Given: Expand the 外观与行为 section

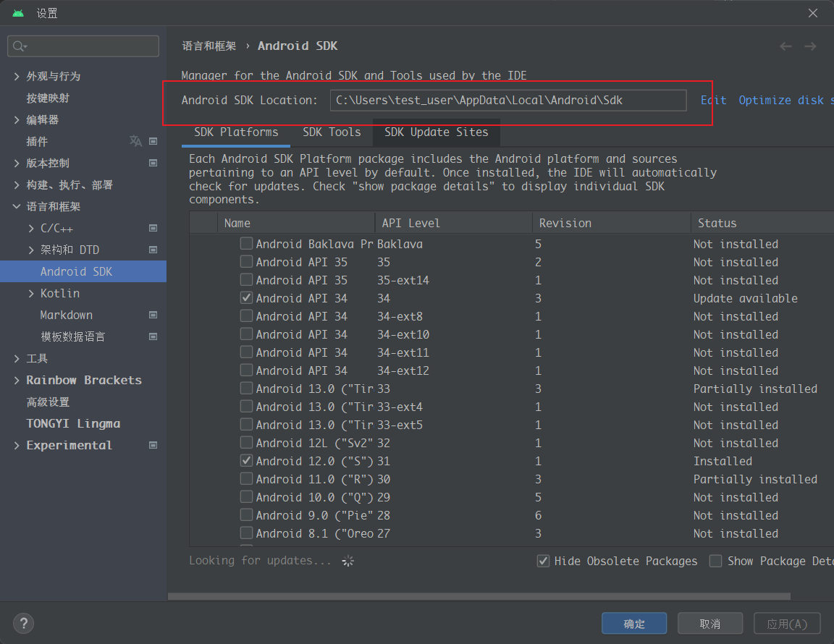Looking at the screenshot, I should click(17, 76).
